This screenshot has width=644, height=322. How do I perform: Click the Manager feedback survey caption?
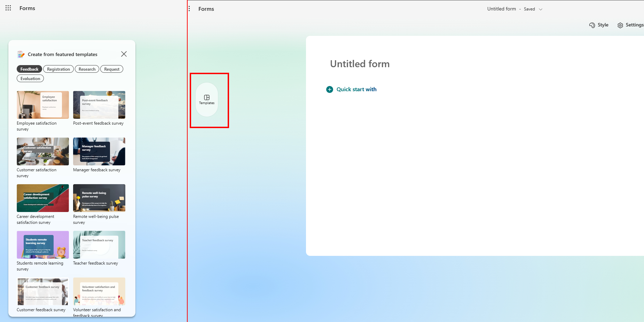click(x=97, y=170)
